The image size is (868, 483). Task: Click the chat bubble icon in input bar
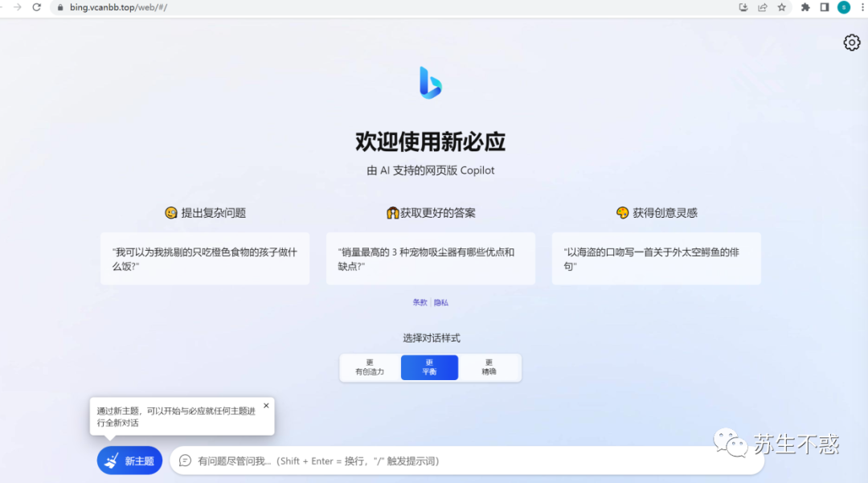point(184,460)
